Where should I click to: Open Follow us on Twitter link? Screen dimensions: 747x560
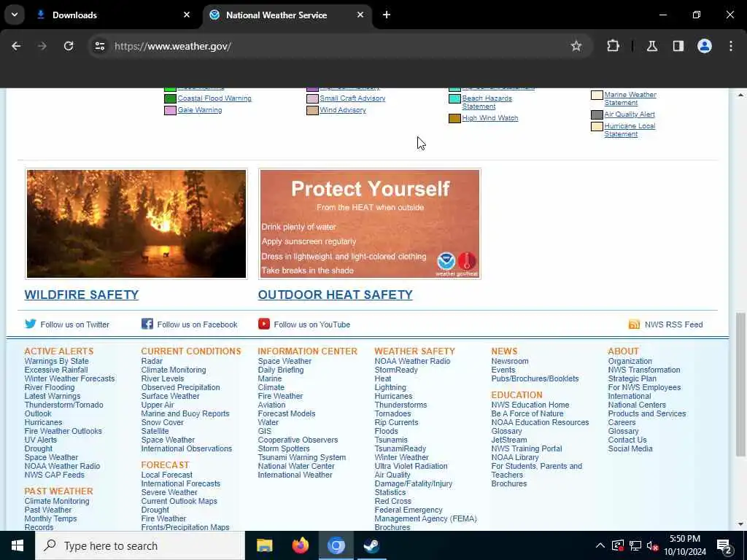click(x=75, y=324)
